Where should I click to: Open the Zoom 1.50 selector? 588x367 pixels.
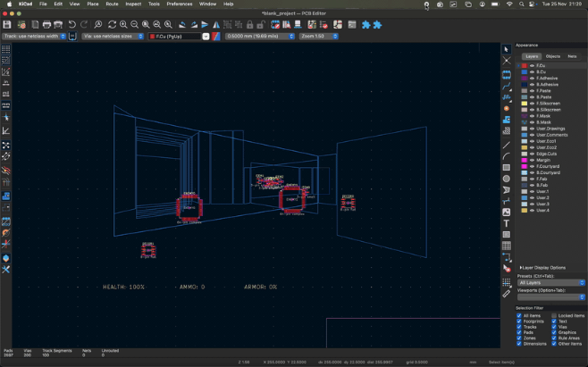pyautogui.click(x=319, y=37)
